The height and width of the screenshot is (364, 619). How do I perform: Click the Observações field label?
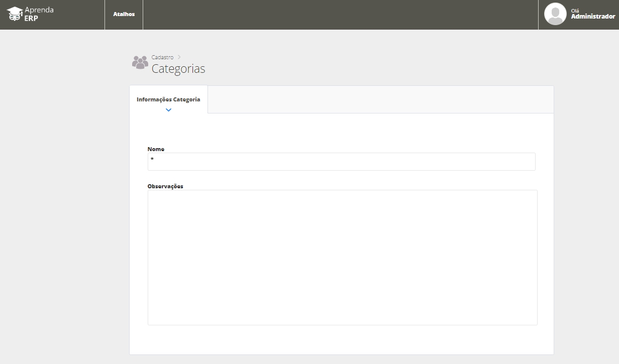click(x=165, y=186)
